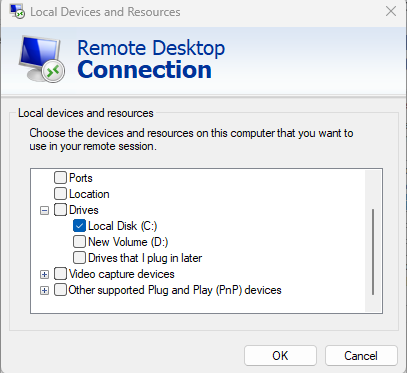Enable the Ports checkbox
The height and width of the screenshot is (373, 407).
(60, 178)
